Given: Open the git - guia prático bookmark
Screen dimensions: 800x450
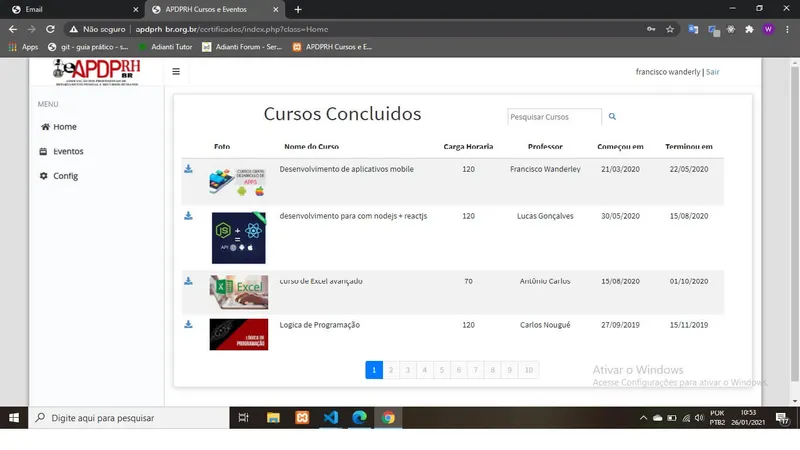Looking at the screenshot, I should pos(88,47).
